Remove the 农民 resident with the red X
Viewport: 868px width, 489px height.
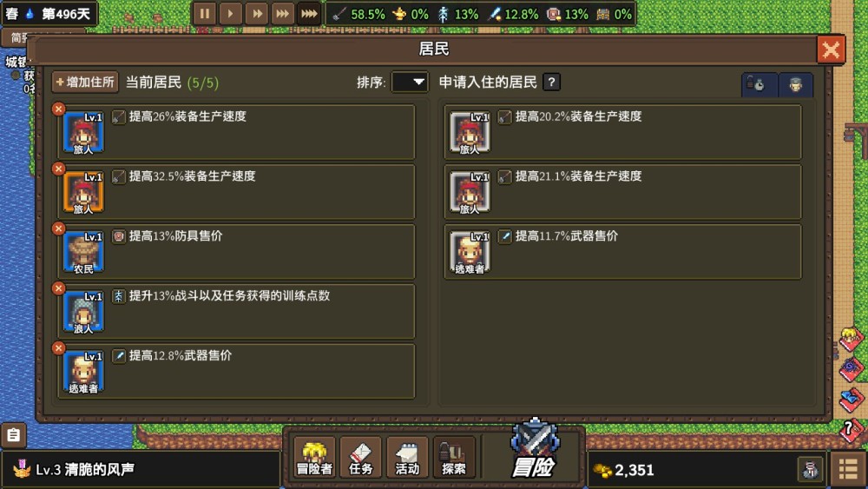pyautogui.click(x=59, y=228)
